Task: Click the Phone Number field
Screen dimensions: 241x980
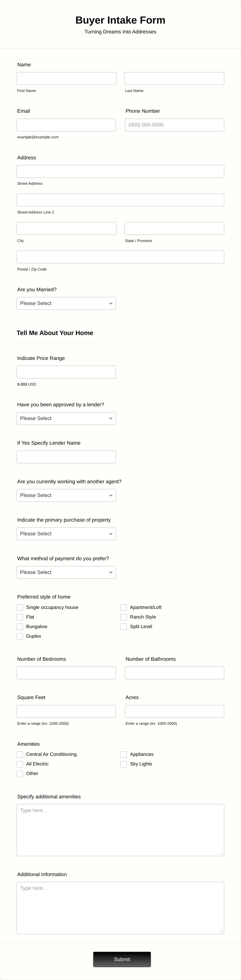Action: point(174,124)
